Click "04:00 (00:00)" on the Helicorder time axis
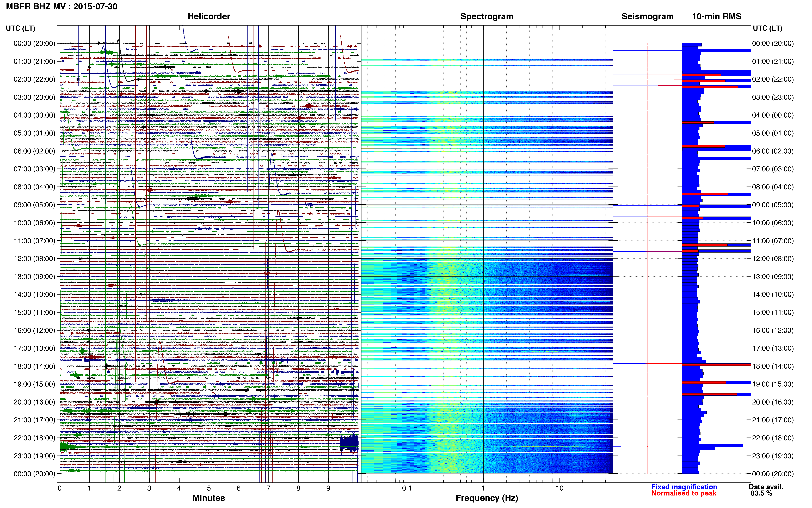 [34, 115]
